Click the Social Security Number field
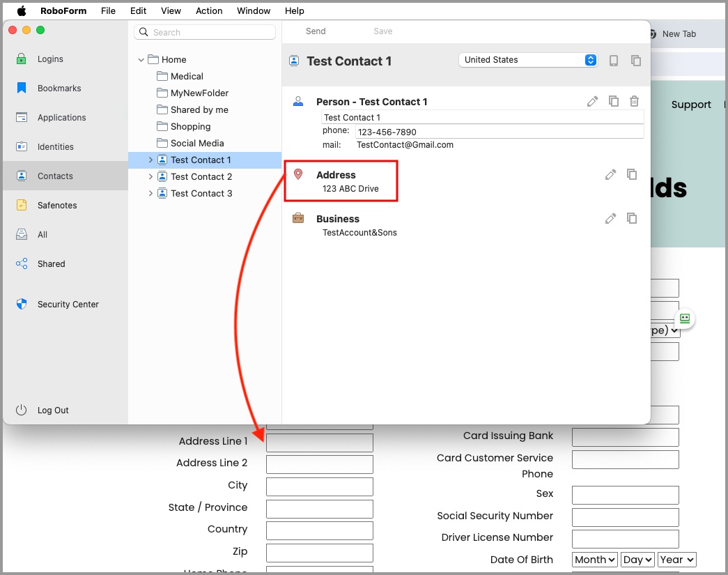Viewport: 728px width, 575px height. click(x=626, y=517)
